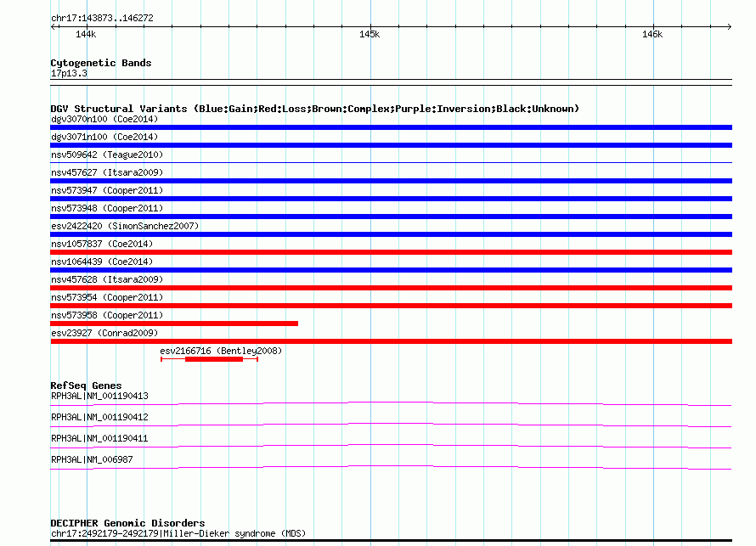The width and height of the screenshot is (756, 546).
Task: Open esv2422420 (SimonSanchez2007) variant label
Action: pyautogui.click(x=125, y=226)
